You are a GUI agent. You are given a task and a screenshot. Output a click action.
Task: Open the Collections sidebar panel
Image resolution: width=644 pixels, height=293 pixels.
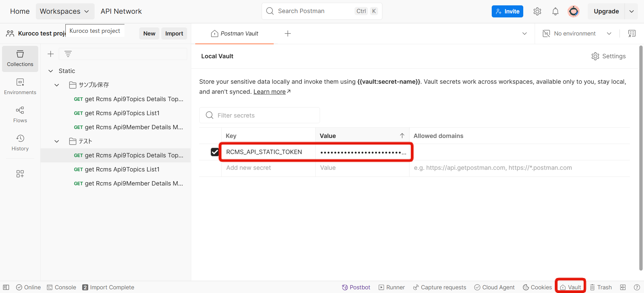point(20,59)
